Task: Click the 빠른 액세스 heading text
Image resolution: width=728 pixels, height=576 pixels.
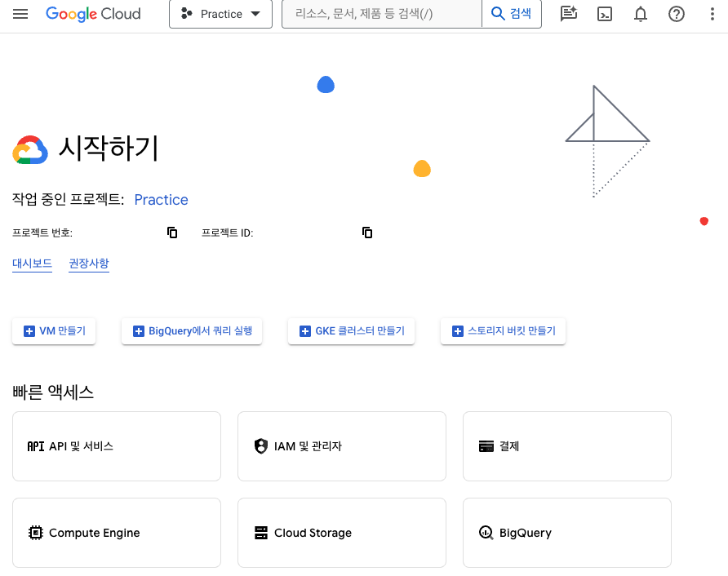Action: click(x=53, y=392)
